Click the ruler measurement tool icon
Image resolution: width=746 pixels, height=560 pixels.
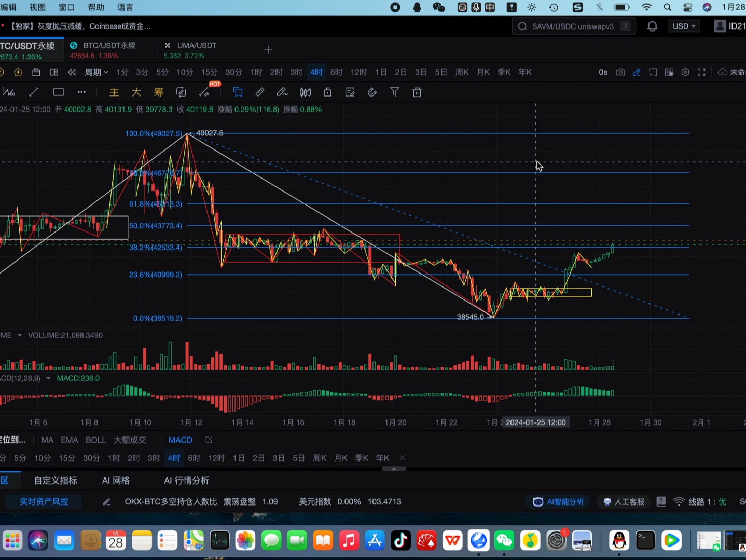[x=260, y=92]
